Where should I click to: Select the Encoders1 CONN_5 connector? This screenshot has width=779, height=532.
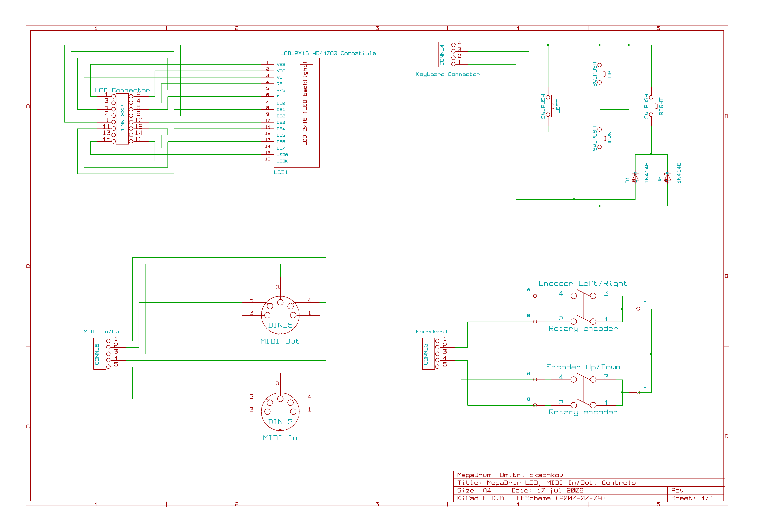pos(428,354)
